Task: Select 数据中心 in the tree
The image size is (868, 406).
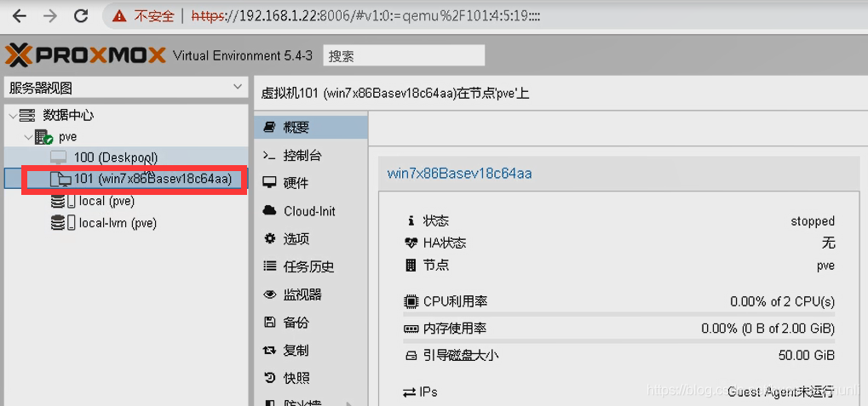Action: (x=69, y=116)
